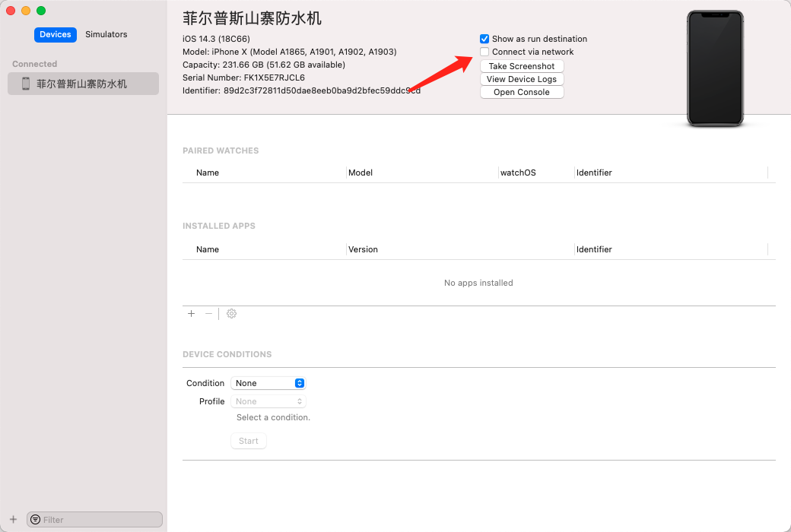Click the Version column header
The width and height of the screenshot is (791, 532).
[x=363, y=249]
